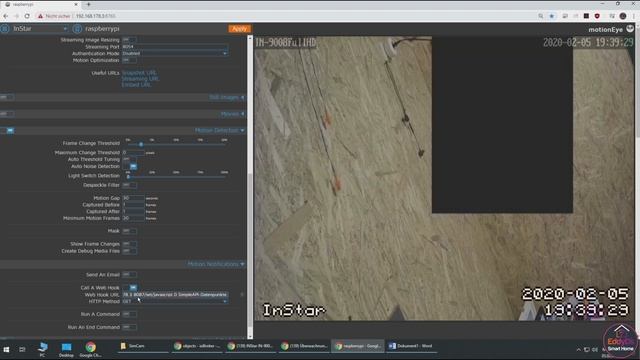Image resolution: width=640 pixels, height=360 pixels.
Task: Open the Streaming URL link
Action: [140, 79]
